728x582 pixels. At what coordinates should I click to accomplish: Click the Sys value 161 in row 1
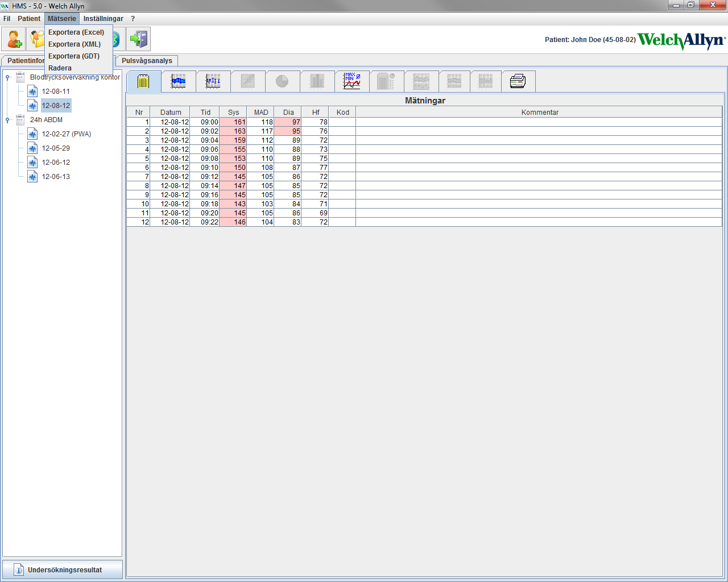[233, 122]
